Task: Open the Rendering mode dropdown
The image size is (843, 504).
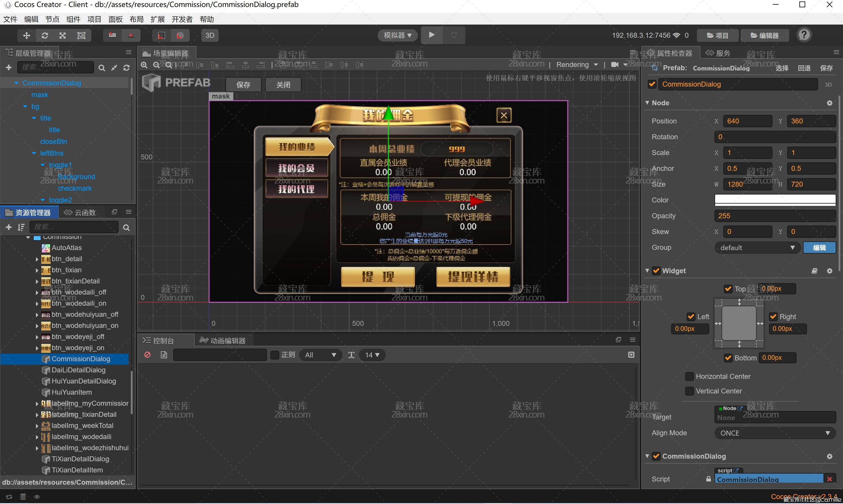Action: [577, 65]
